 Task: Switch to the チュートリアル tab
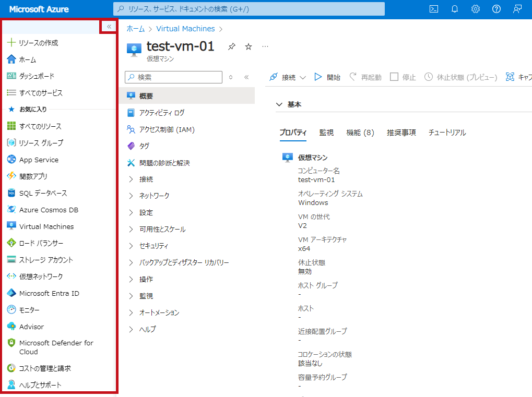pos(447,133)
